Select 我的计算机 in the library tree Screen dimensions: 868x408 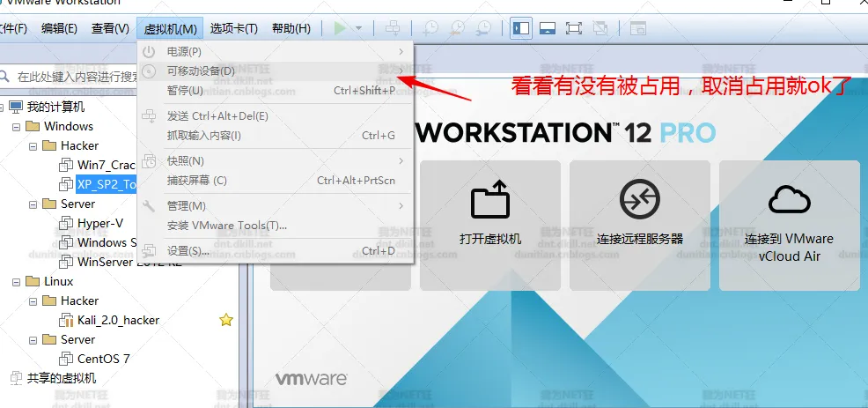56,107
